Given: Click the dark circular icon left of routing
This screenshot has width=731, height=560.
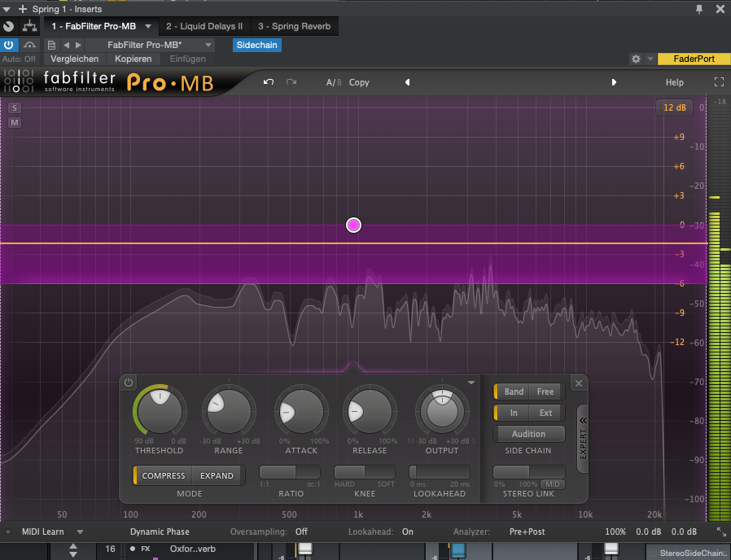Looking at the screenshot, I should (8, 26).
